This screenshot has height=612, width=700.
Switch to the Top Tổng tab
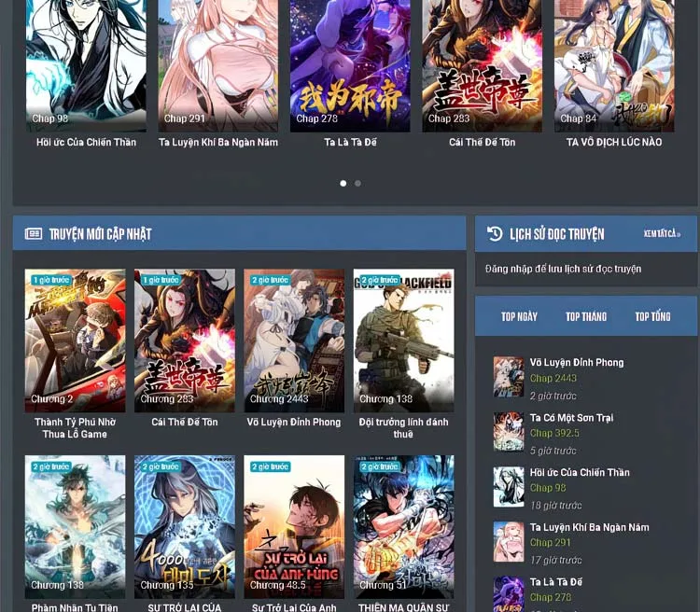pos(652,317)
